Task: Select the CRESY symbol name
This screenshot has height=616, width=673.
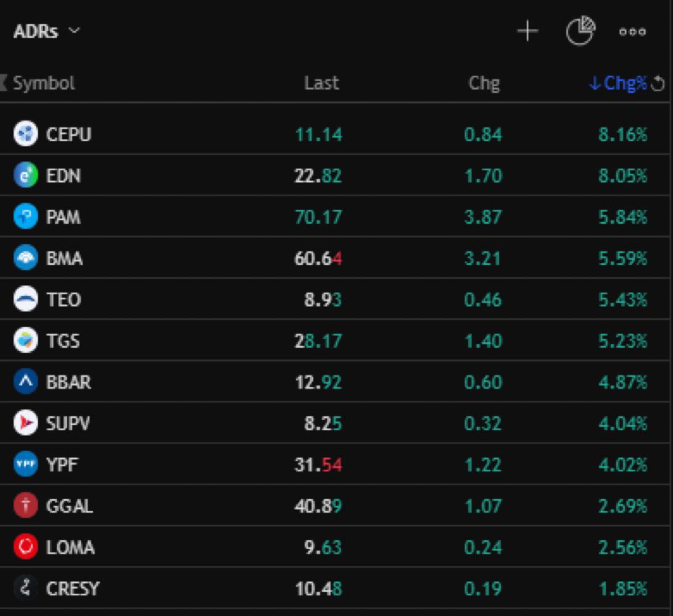Action: (73, 588)
